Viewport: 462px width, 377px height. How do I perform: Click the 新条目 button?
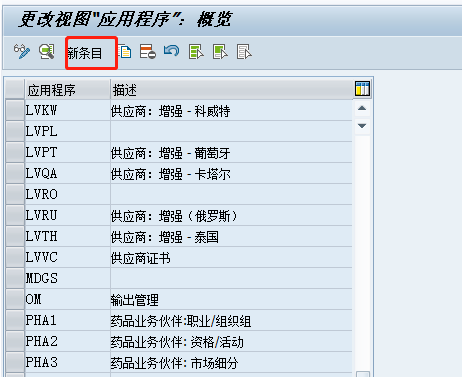pos(85,53)
